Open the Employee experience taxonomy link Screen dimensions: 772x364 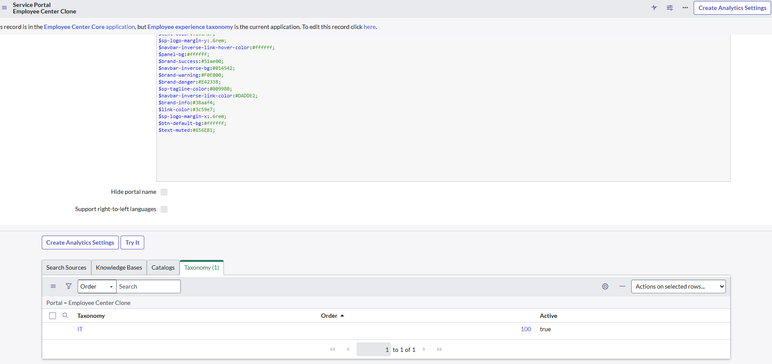click(190, 27)
